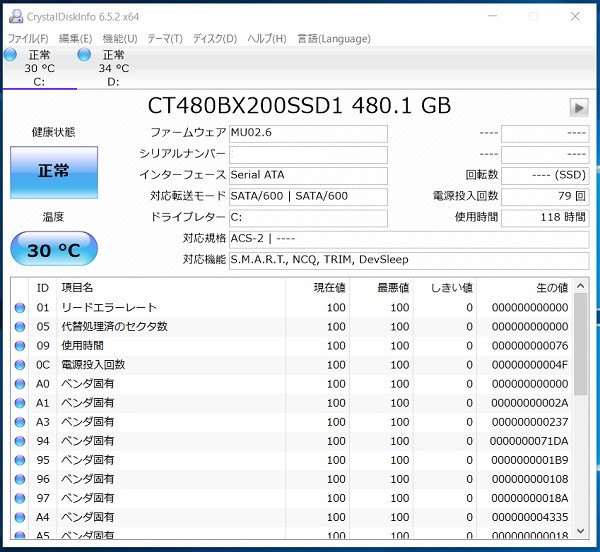Viewport: 600px width, 552px height.
Task: Click the SMART list scroll up arrow
Action: click(580, 286)
